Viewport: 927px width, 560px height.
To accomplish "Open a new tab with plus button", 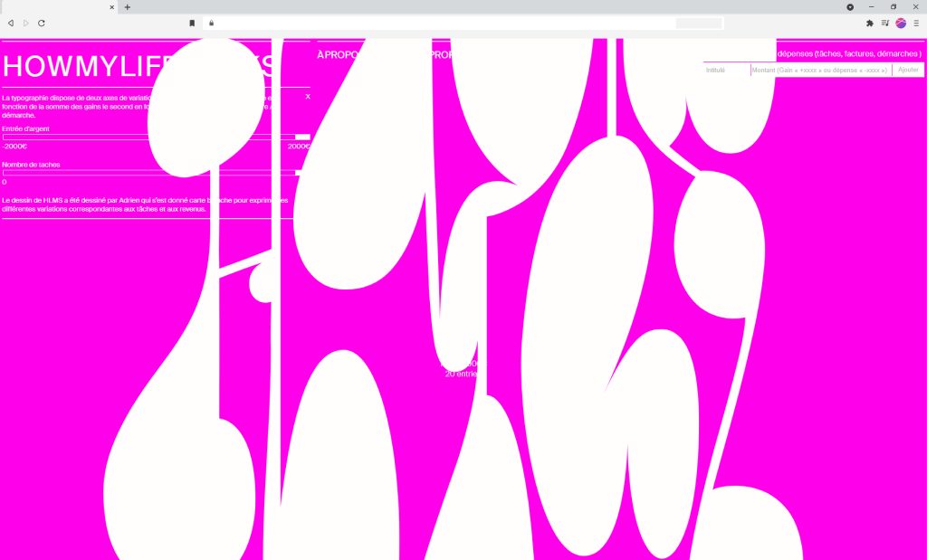I will [127, 7].
